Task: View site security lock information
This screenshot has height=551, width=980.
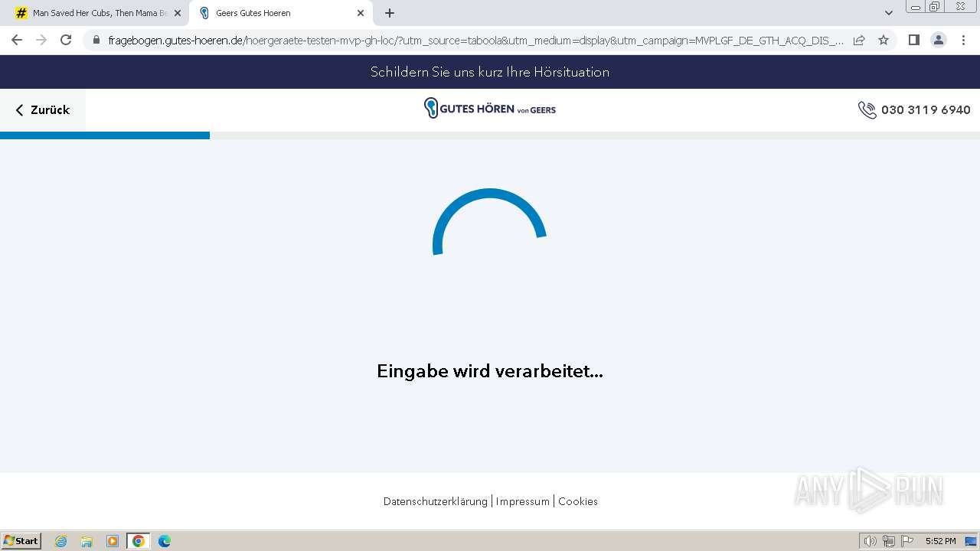Action: 96,41
